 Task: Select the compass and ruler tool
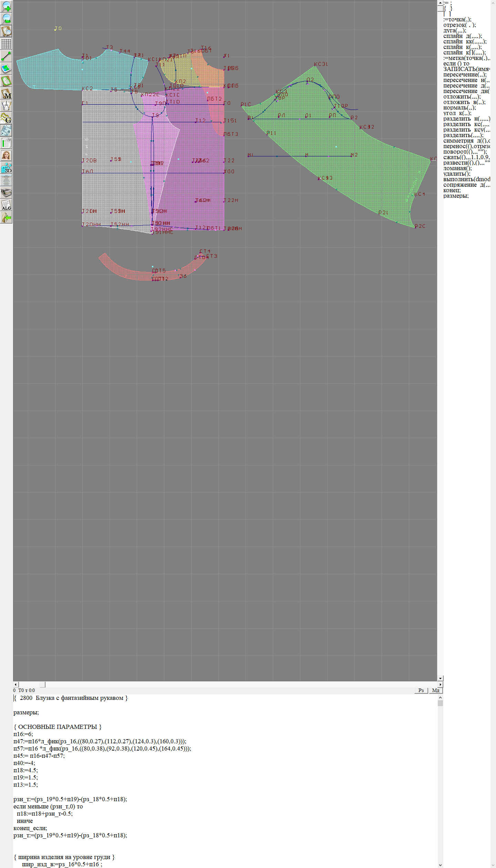coord(6,106)
